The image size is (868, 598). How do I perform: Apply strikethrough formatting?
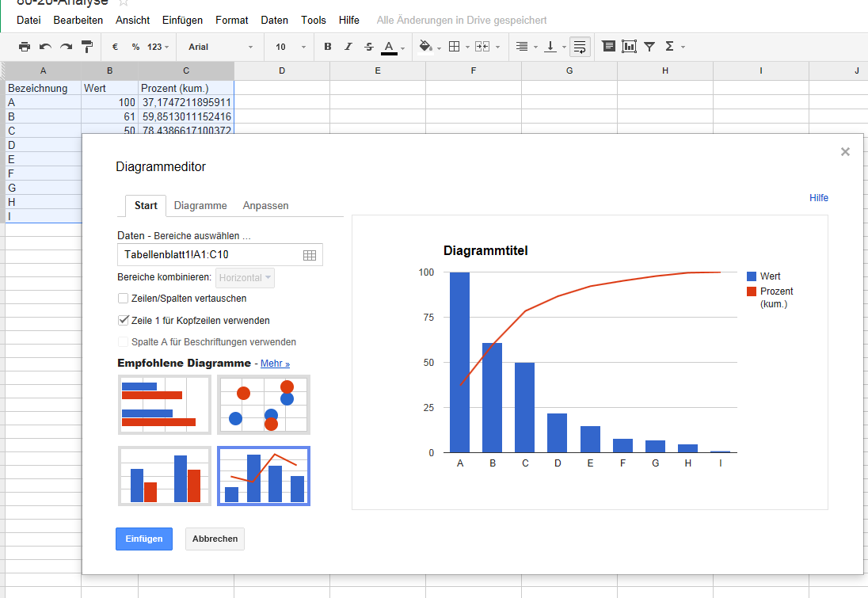[x=368, y=47]
